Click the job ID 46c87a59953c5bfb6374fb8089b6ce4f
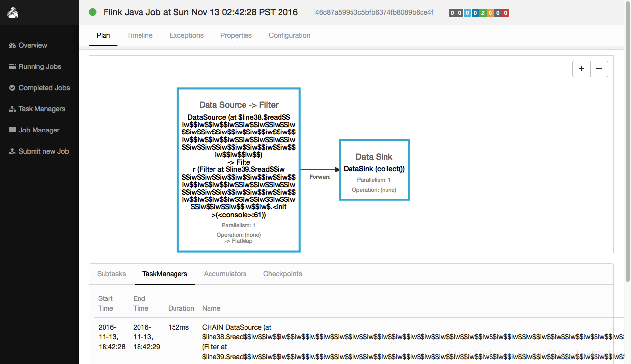This screenshot has width=631, height=364. click(x=374, y=12)
